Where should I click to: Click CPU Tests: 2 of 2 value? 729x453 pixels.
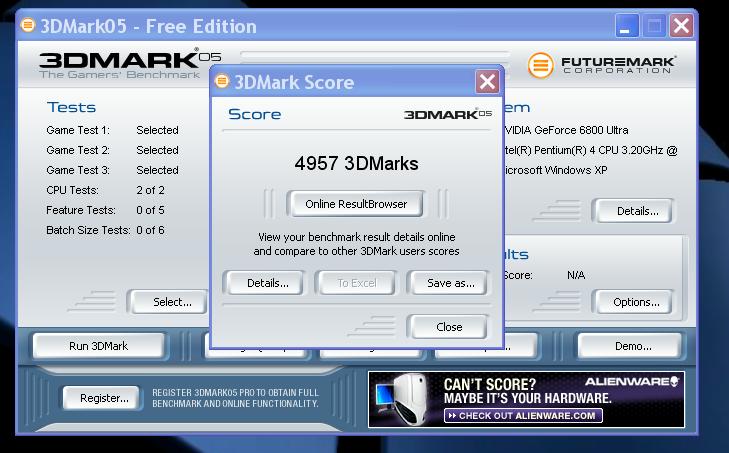(x=150, y=190)
